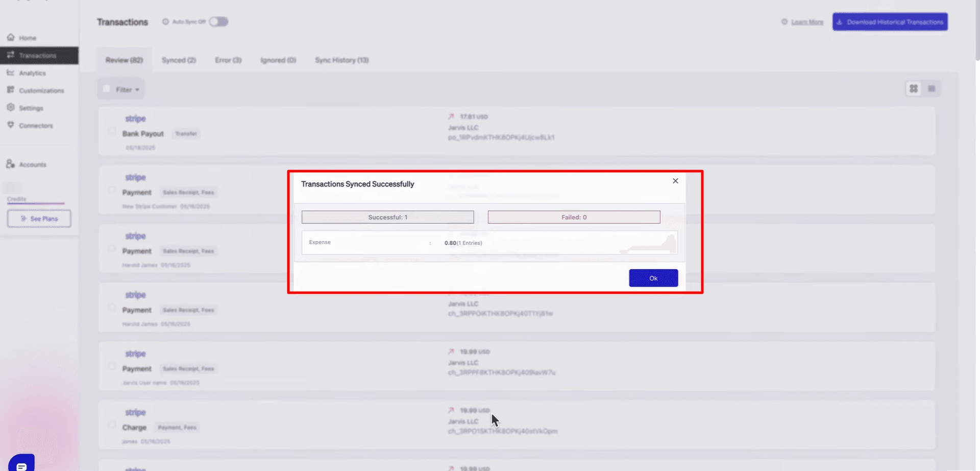This screenshot has width=980, height=471.
Task: Open the Ignored (0) tab
Action: (278, 60)
